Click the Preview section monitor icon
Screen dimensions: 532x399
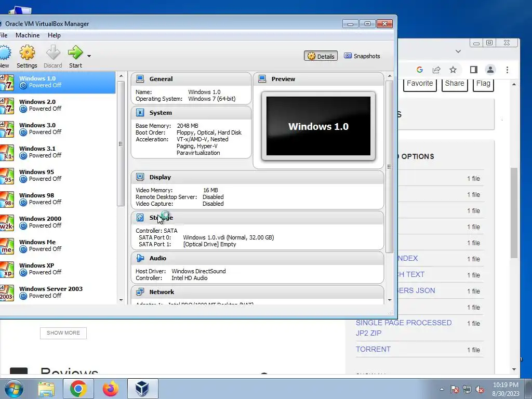tap(262, 79)
